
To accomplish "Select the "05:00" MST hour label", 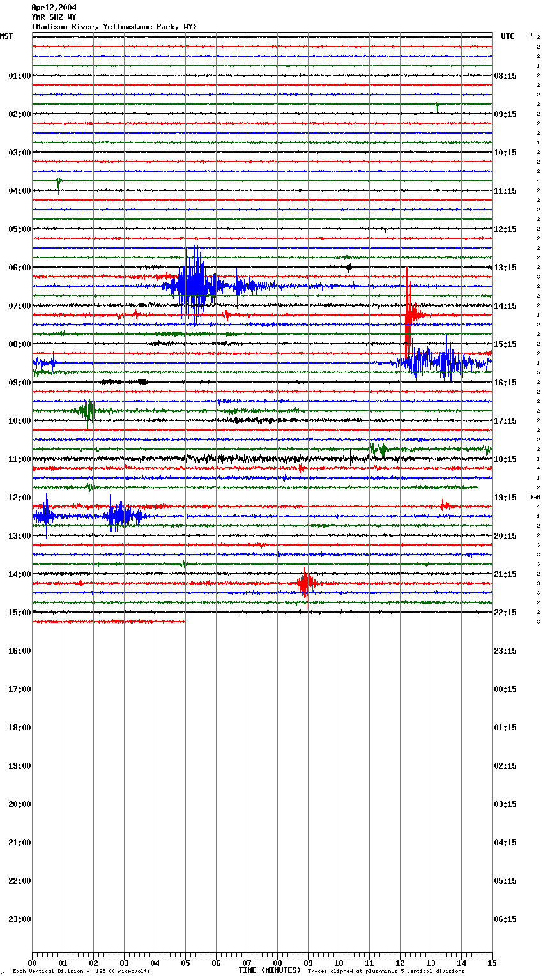I will click(20, 229).
